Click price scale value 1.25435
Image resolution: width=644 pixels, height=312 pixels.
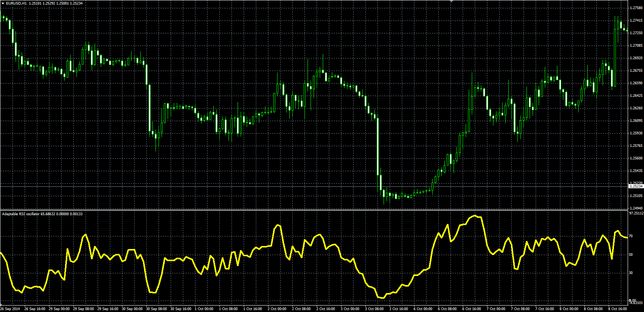coord(636,171)
